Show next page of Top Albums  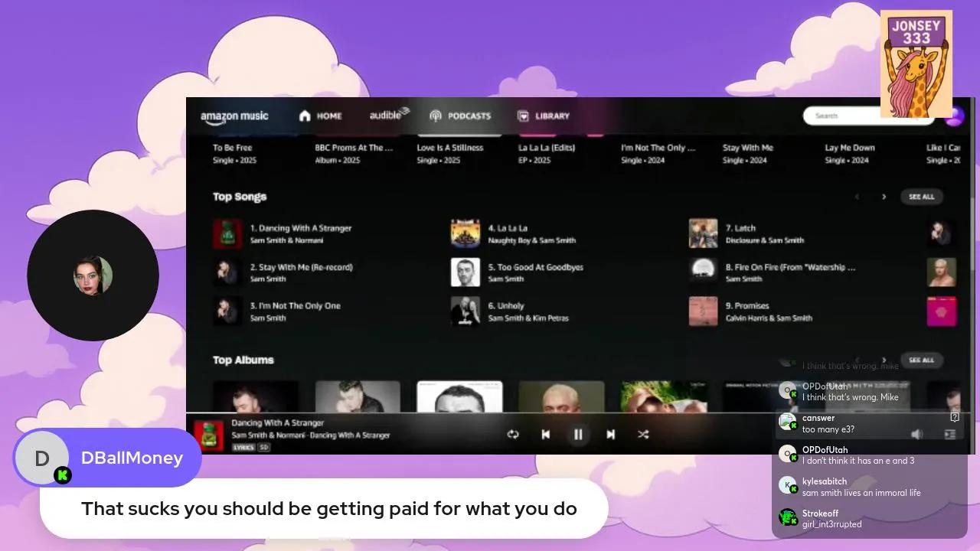pos(884,360)
